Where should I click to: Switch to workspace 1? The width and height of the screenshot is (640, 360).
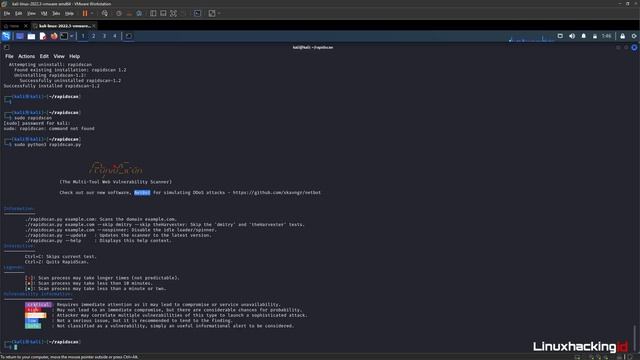(83, 36)
